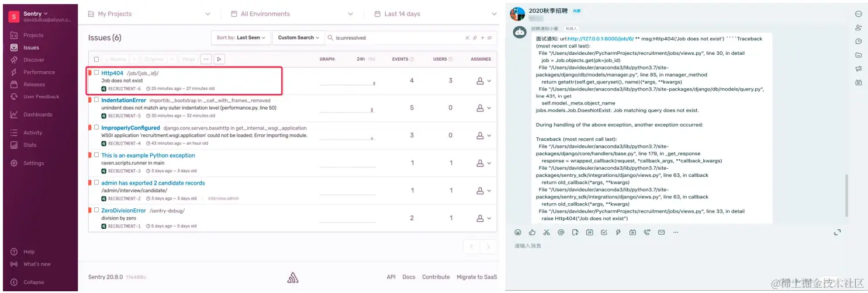The width and height of the screenshot is (868, 293).
Task: Expand the Last 14 days selector
Action: [x=434, y=14]
